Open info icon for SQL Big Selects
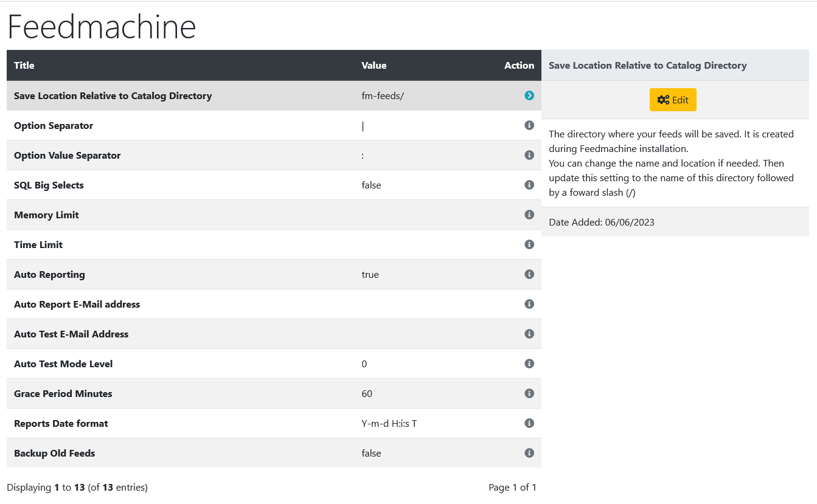The width and height of the screenshot is (817, 504). point(529,185)
